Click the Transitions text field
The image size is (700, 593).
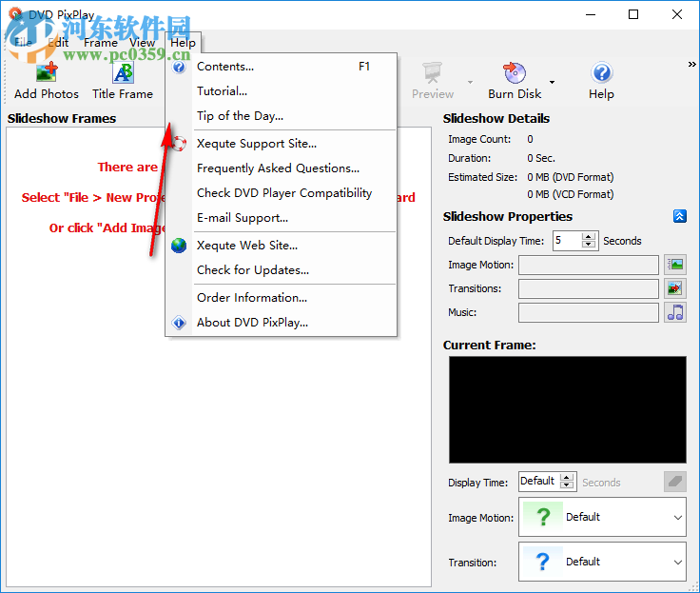coord(589,288)
